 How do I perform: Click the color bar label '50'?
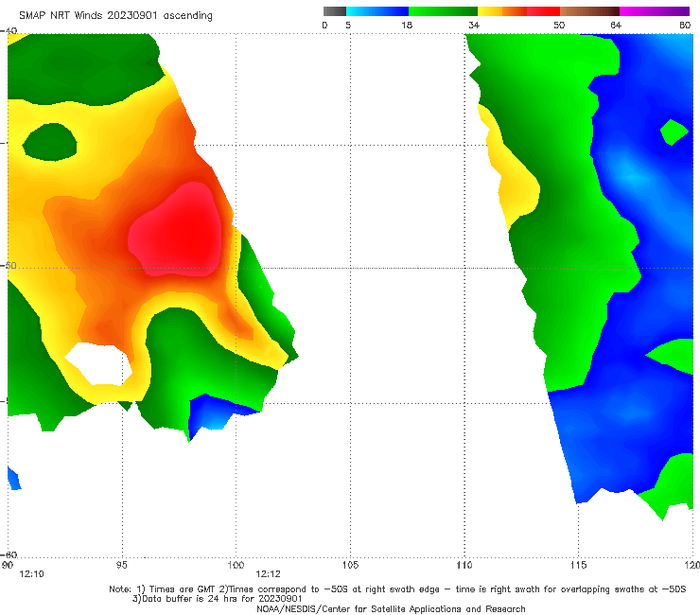point(559,25)
